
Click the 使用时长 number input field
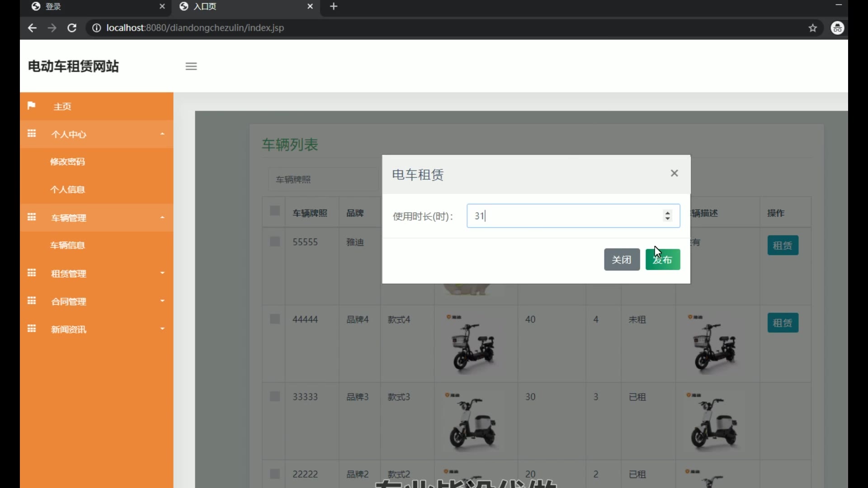[x=573, y=216]
